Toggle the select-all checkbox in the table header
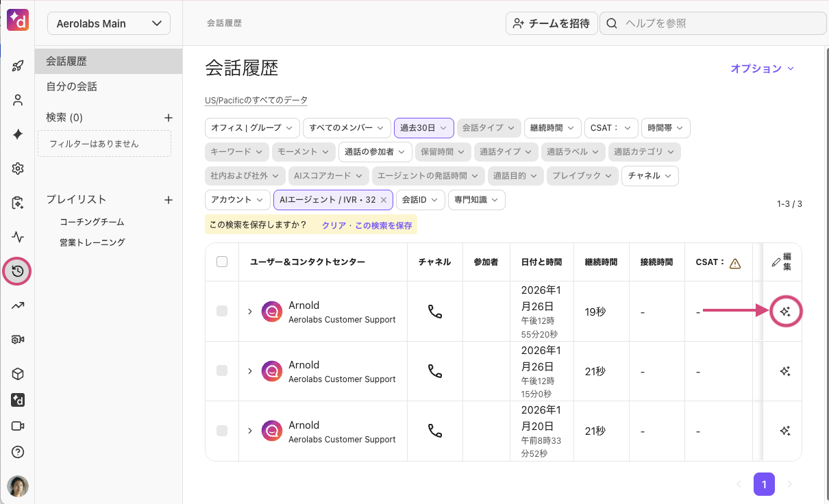The width and height of the screenshot is (829, 504). click(221, 262)
